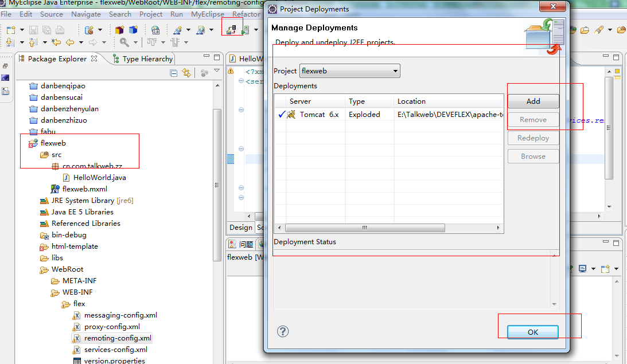
Task: Select the Tomcat 6.x deployment row
Action: [389, 115]
